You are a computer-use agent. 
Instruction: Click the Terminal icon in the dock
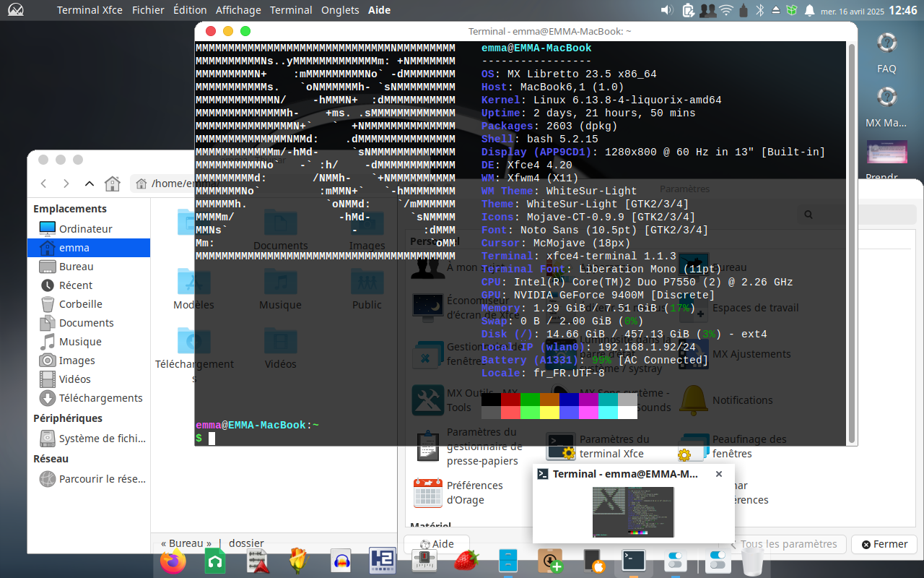[x=634, y=561]
